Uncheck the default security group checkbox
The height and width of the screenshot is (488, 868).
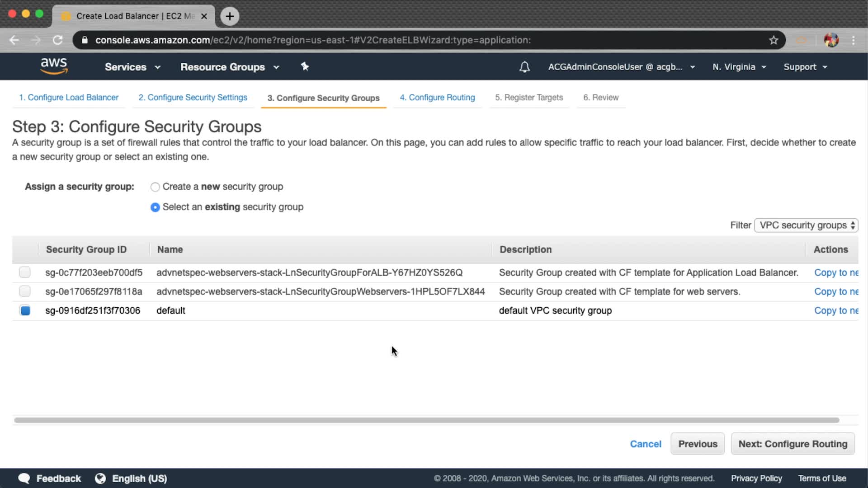click(x=25, y=310)
